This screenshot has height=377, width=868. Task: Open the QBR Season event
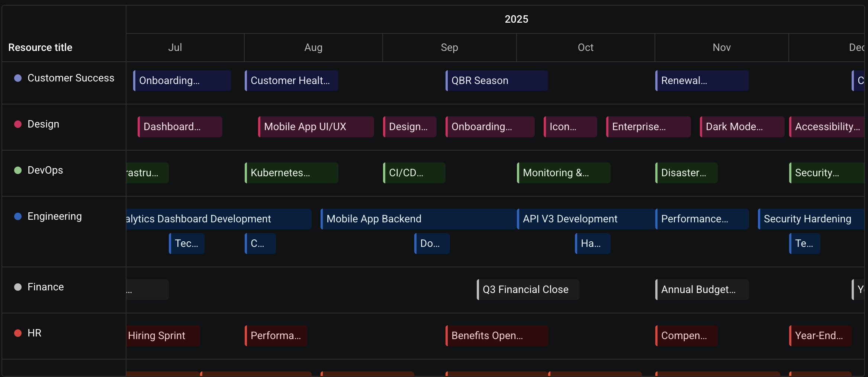(496, 81)
